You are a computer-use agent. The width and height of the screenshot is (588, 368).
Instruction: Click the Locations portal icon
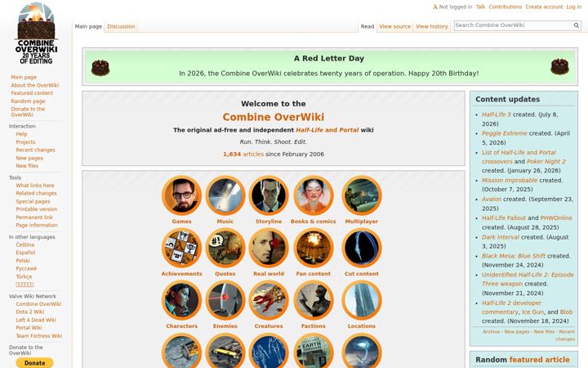coord(362,300)
